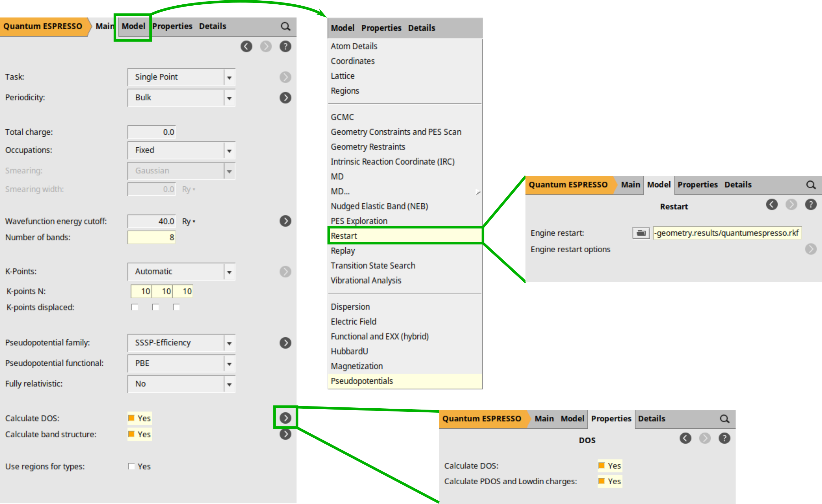This screenshot has width=822, height=504.
Task: Click the help question mark icon
Action: [x=286, y=46]
